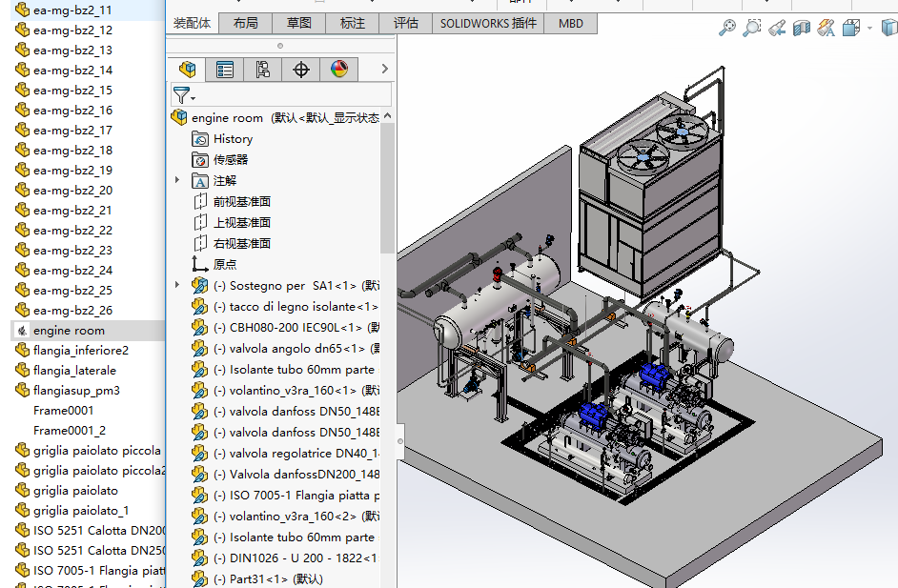The height and width of the screenshot is (588, 898).
Task: Expand the Sostegno per SA1 component
Action: click(x=177, y=285)
